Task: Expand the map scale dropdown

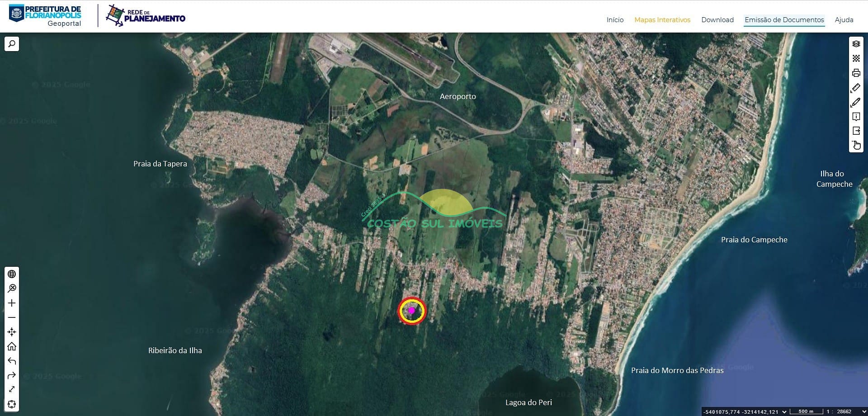Action: (x=864, y=411)
